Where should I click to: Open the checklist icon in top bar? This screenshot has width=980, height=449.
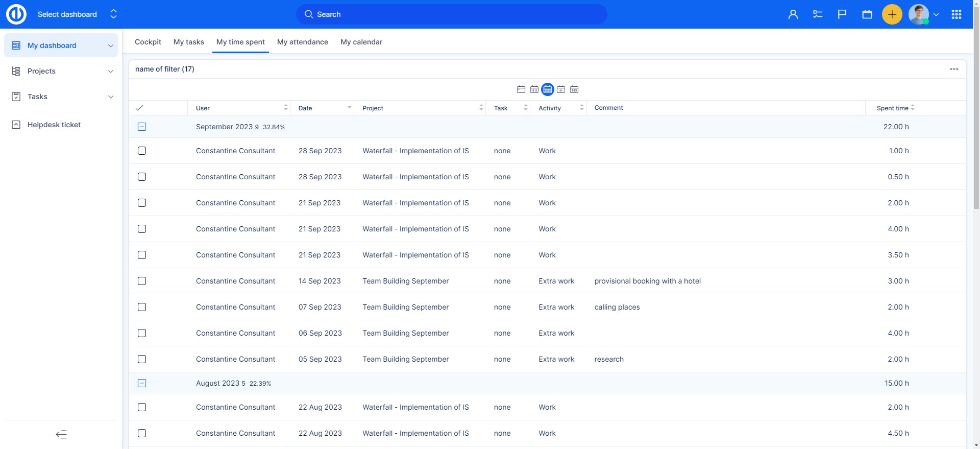point(818,14)
